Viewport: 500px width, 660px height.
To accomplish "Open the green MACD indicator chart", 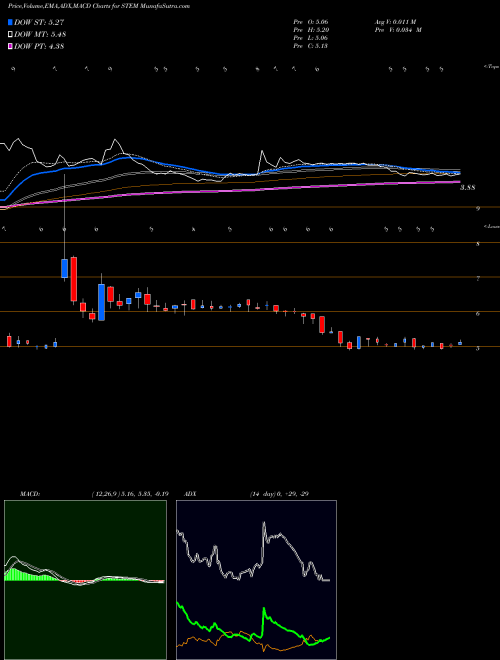I will 85,580.
